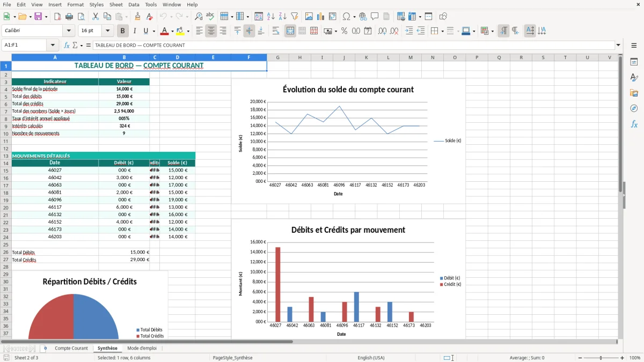Open Find & Replace
Image resolution: width=644 pixels, height=362 pixels.
tap(199, 17)
